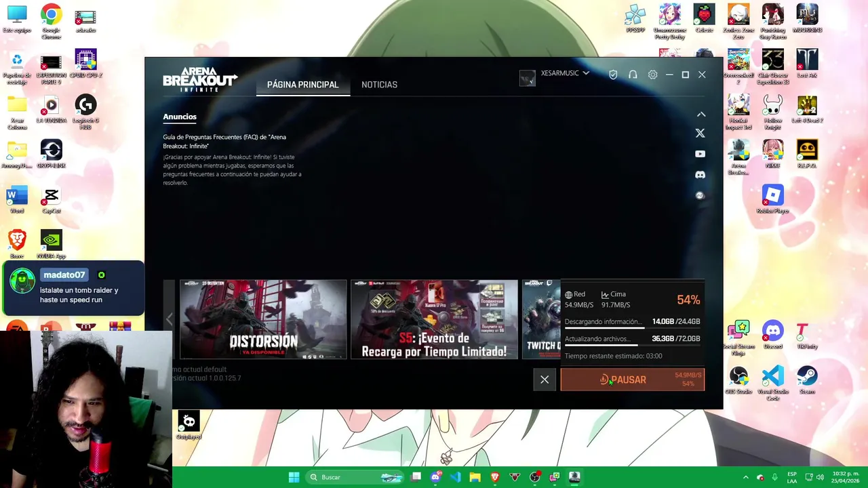868x488 pixels.
Task: Open Word desktop shortcut
Action: point(17,200)
